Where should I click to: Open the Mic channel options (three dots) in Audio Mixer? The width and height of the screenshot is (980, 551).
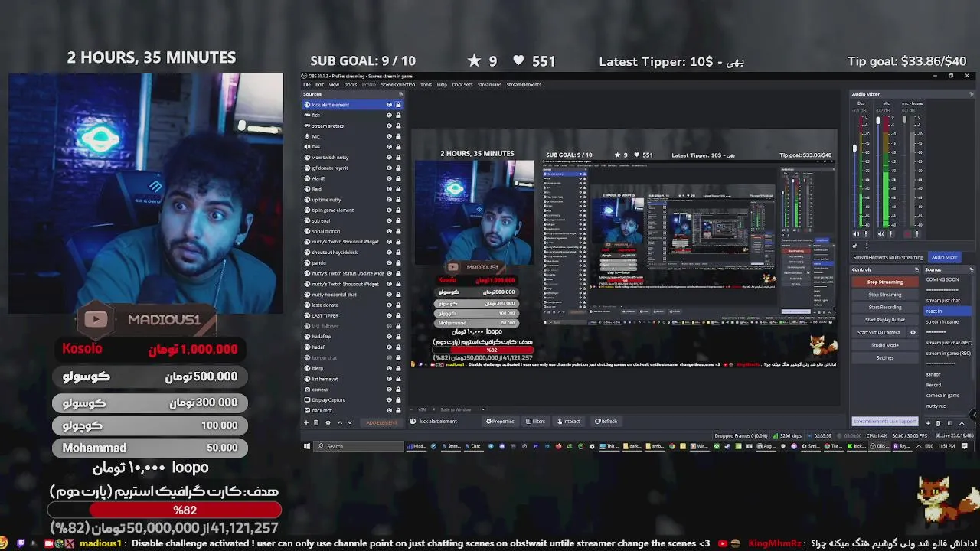point(891,234)
